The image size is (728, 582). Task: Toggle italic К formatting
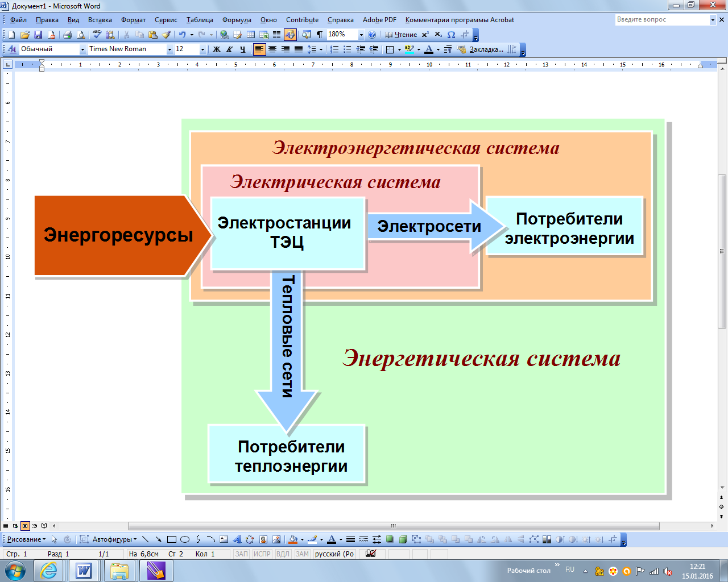[x=230, y=49]
